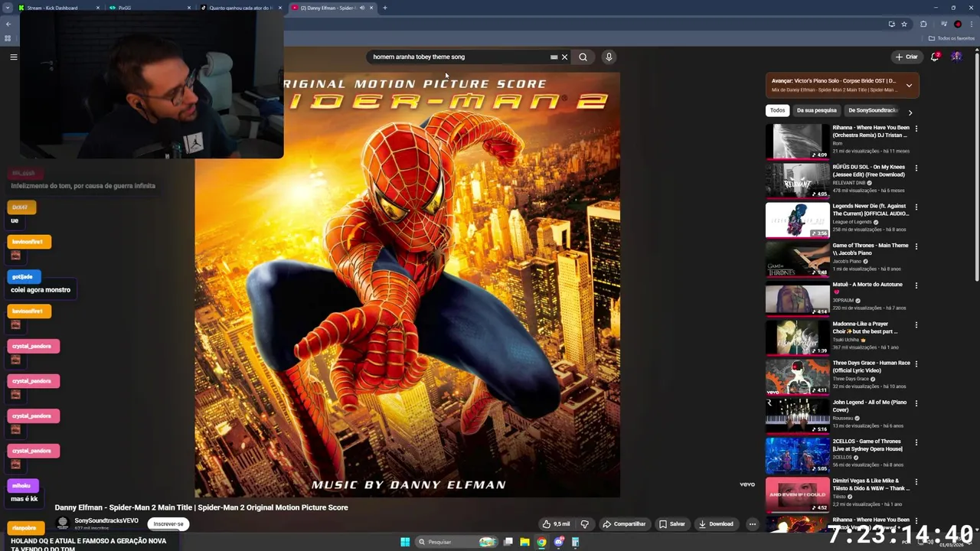Image resolution: width=980 pixels, height=551 pixels.
Task: Open Chrome three-dot menu
Action: click(970, 24)
